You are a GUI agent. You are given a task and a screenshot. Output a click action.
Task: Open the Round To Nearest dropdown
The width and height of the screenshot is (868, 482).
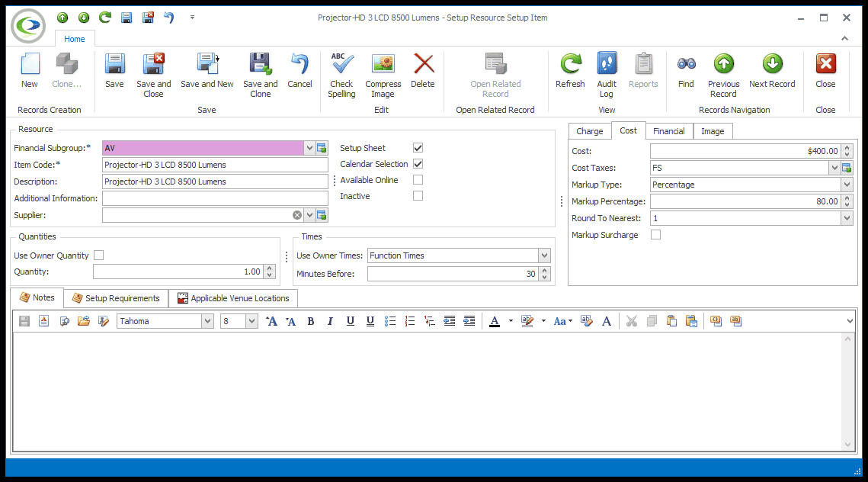point(847,218)
